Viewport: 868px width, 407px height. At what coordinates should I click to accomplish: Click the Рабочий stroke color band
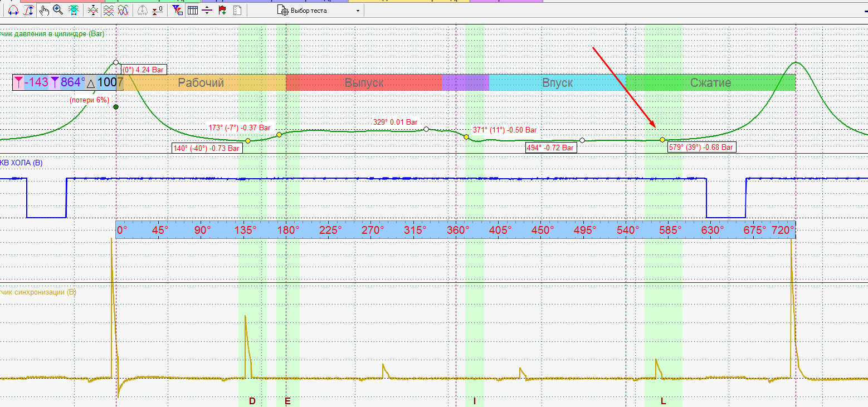[x=201, y=82]
